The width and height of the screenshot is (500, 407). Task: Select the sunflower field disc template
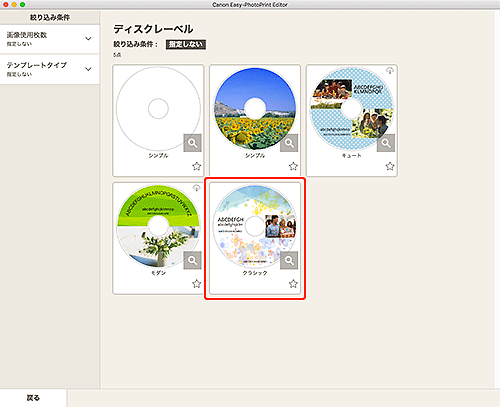pos(255,109)
